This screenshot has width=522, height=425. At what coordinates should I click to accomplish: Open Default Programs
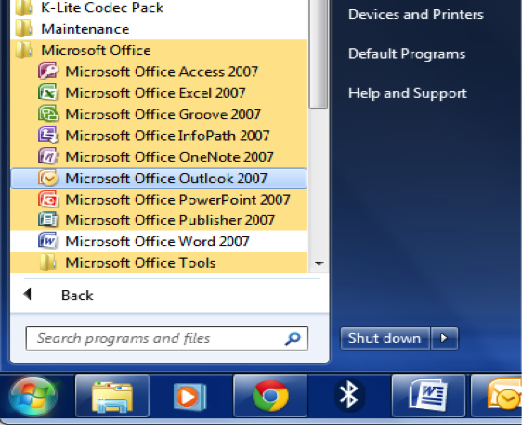tap(406, 54)
